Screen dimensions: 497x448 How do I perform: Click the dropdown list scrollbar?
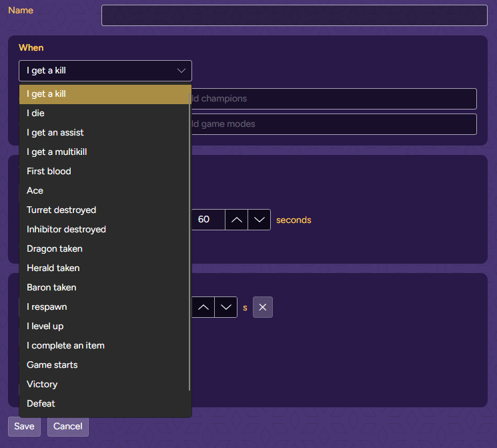[x=189, y=241]
